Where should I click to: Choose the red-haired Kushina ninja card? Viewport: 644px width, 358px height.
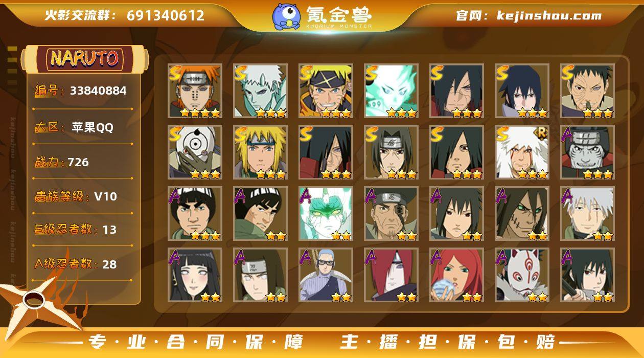click(x=457, y=275)
